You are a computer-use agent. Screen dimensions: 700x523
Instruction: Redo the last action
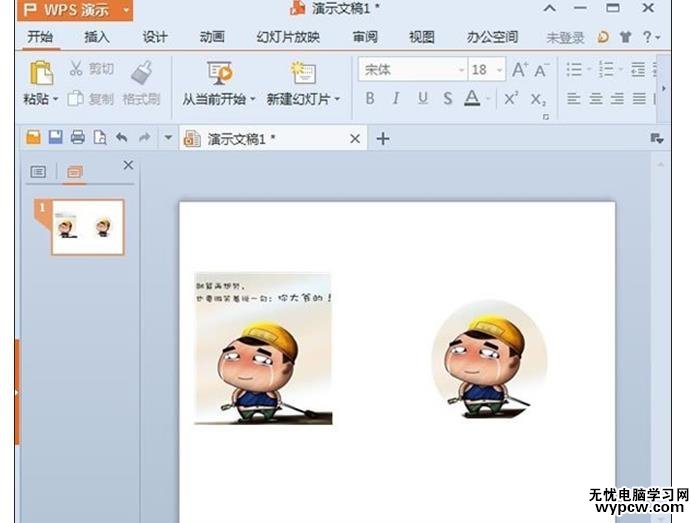[x=144, y=137]
